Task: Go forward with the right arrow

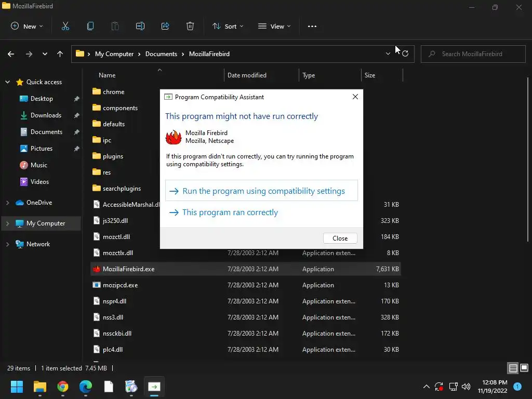Action: (29, 54)
